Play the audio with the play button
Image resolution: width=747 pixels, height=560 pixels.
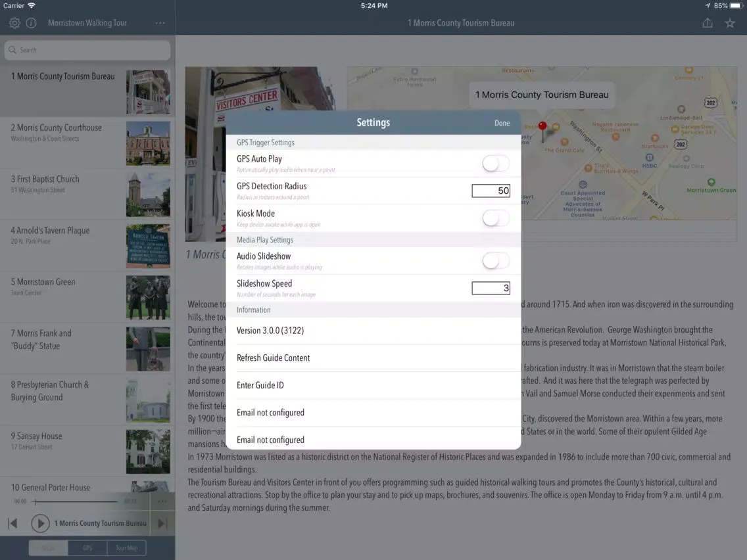pyautogui.click(x=40, y=523)
